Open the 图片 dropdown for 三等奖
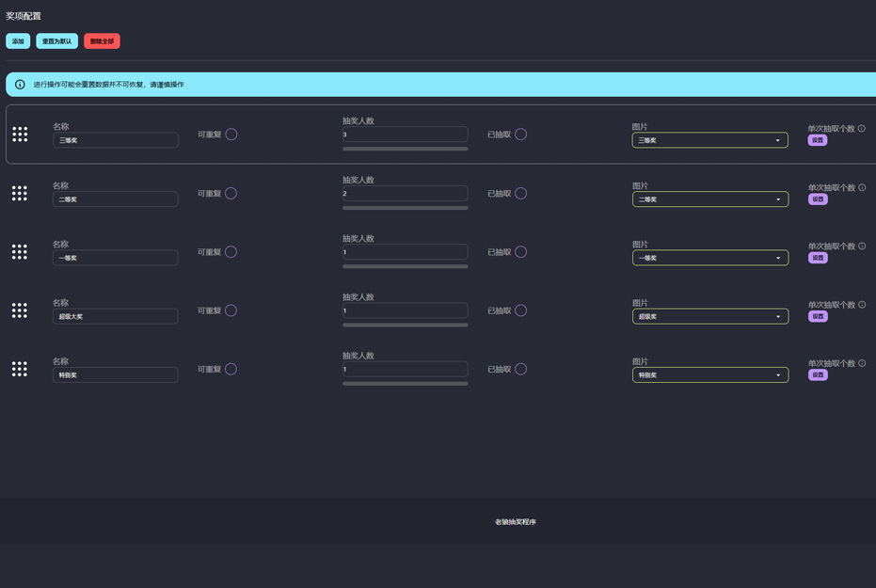 (709, 140)
